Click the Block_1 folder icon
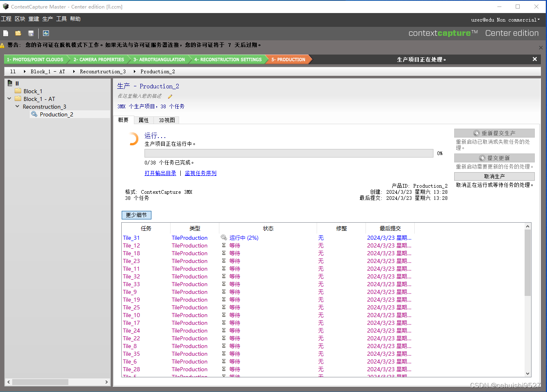This screenshot has height=392, width=547. [18, 91]
